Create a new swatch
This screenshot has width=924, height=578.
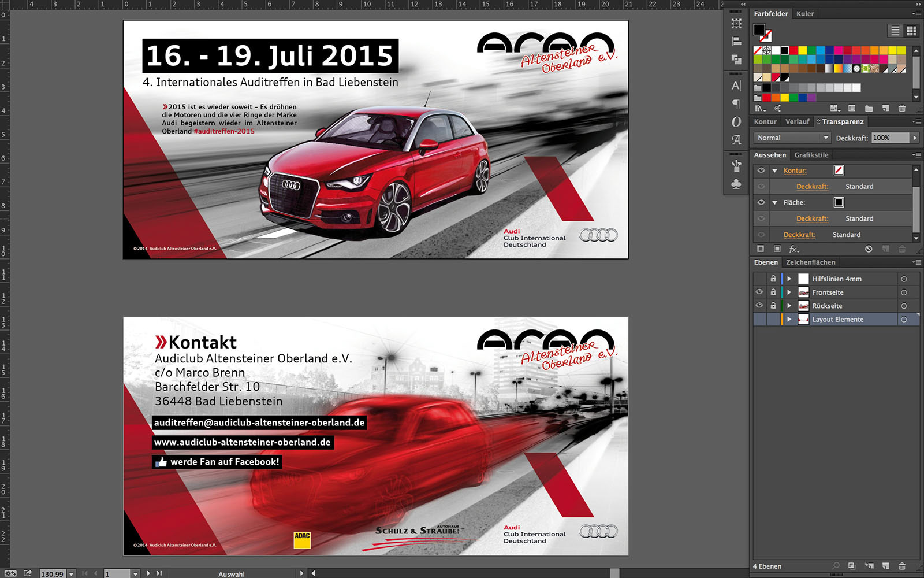click(885, 108)
